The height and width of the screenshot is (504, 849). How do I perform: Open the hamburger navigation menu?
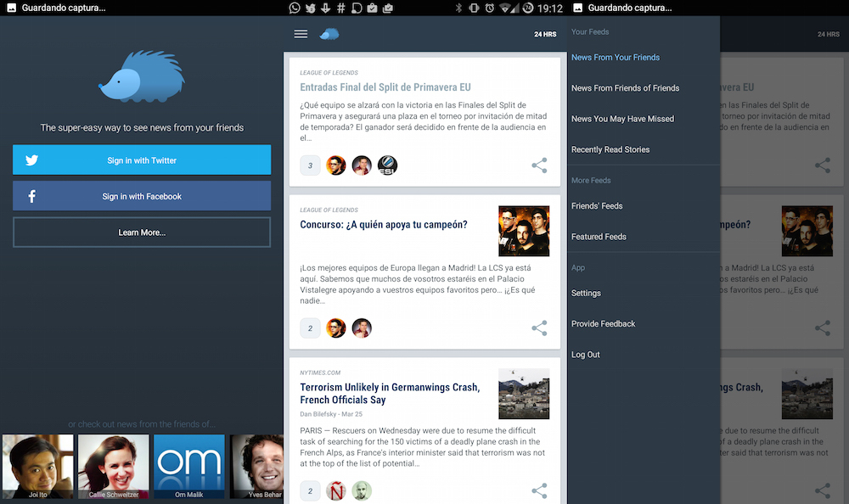[x=301, y=34]
